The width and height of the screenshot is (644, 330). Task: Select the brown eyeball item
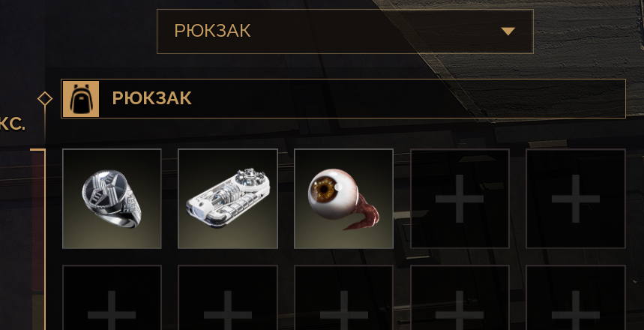point(344,199)
